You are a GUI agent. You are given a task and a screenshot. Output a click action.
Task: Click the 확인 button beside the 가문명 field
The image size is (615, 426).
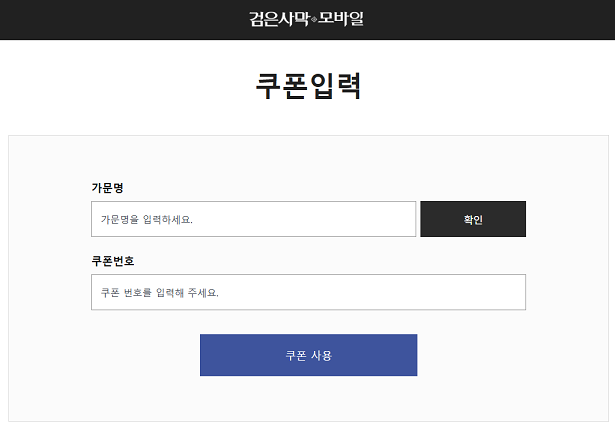pyautogui.click(x=472, y=219)
